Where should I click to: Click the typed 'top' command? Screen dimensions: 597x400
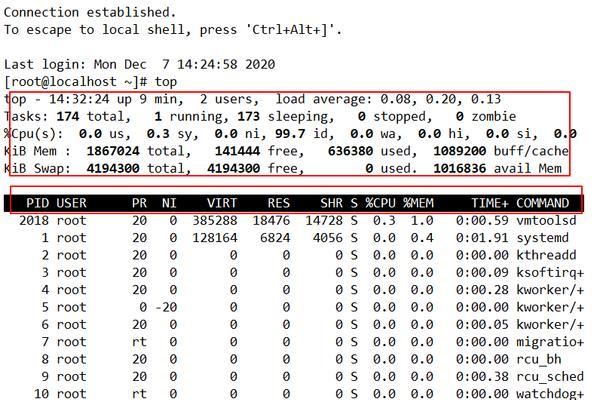[x=166, y=82]
